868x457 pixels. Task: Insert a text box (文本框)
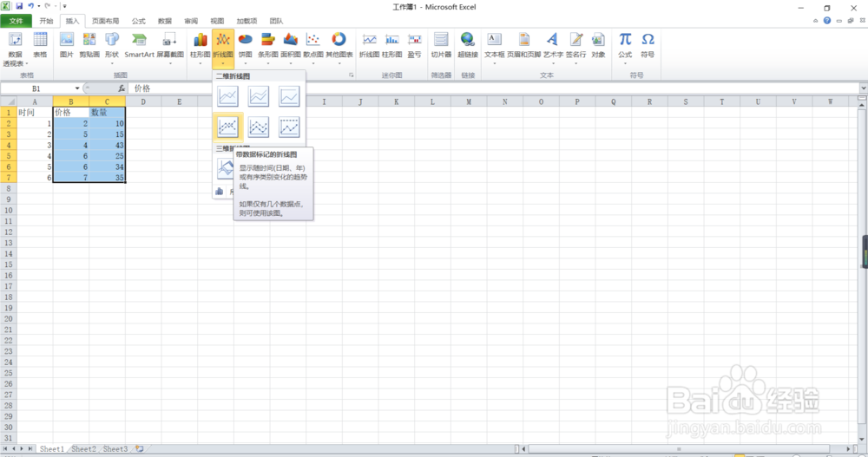[495, 40]
